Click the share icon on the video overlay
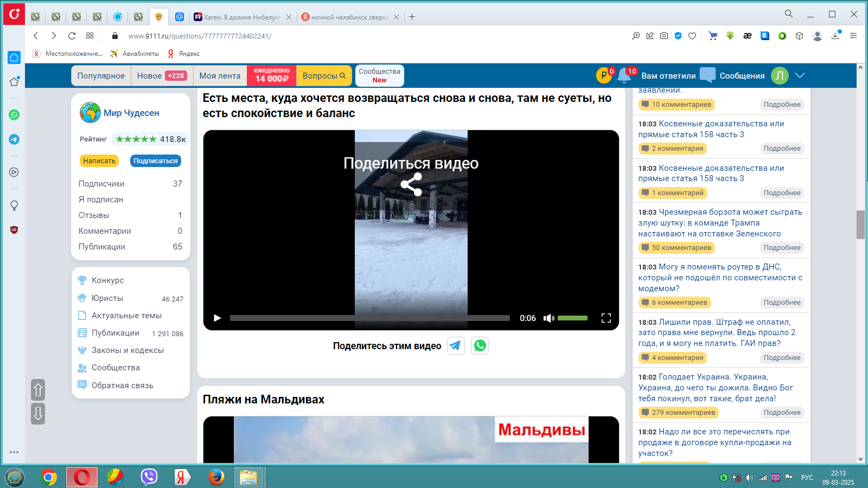 pyautogui.click(x=411, y=184)
